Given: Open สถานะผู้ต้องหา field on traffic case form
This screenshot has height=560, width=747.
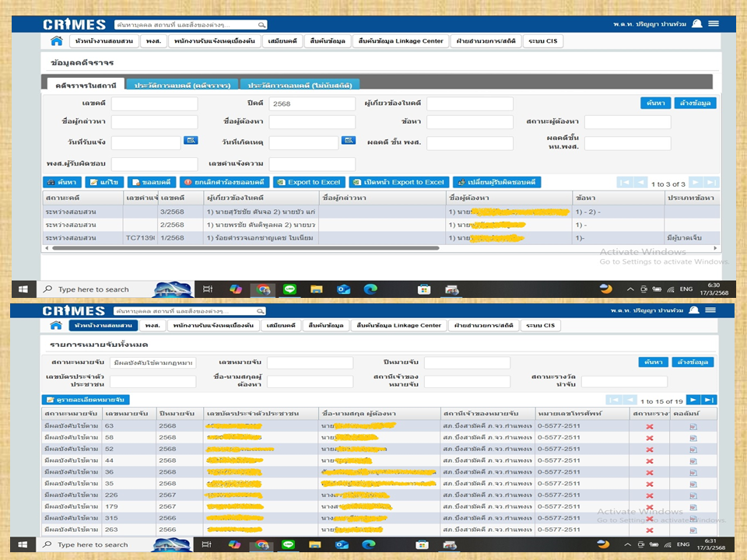Looking at the screenshot, I should pyautogui.click(x=627, y=122).
